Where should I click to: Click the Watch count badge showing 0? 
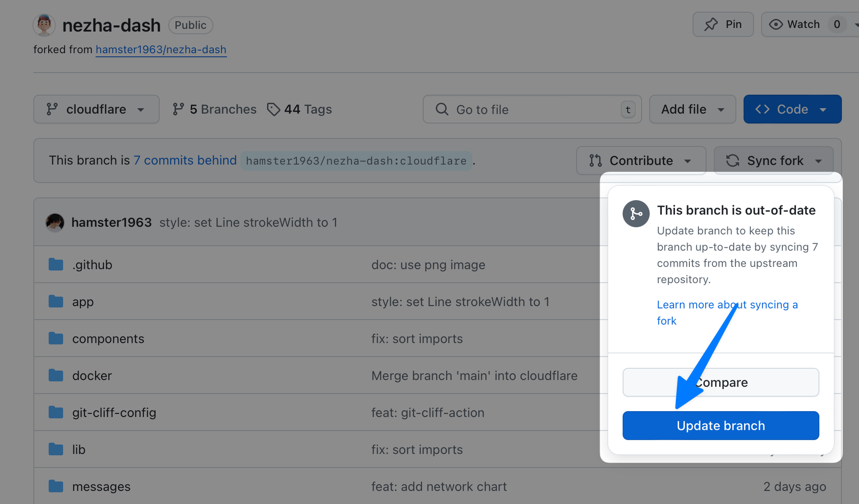[837, 24]
